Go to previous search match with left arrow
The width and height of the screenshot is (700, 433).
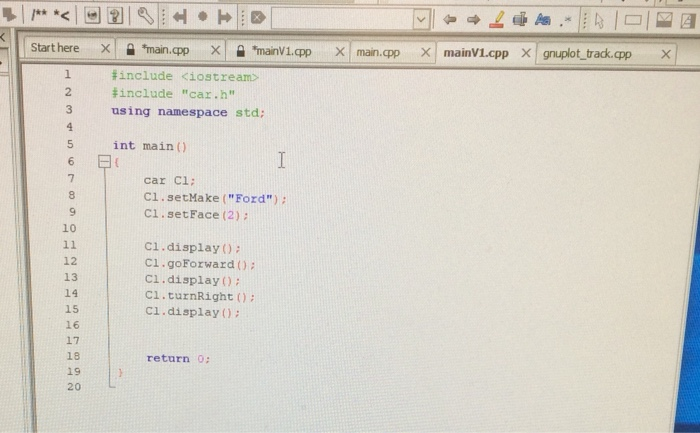[x=450, y=20]
